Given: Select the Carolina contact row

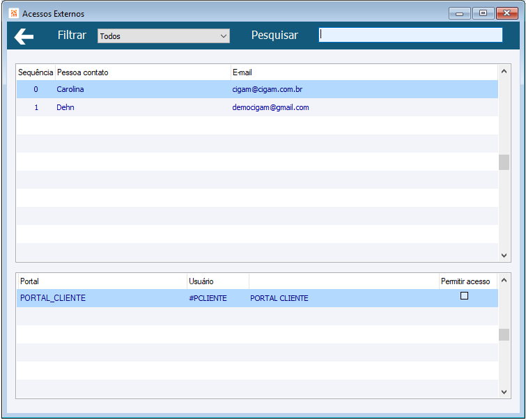Looking at the screenshot, I should tap(257, 89).
